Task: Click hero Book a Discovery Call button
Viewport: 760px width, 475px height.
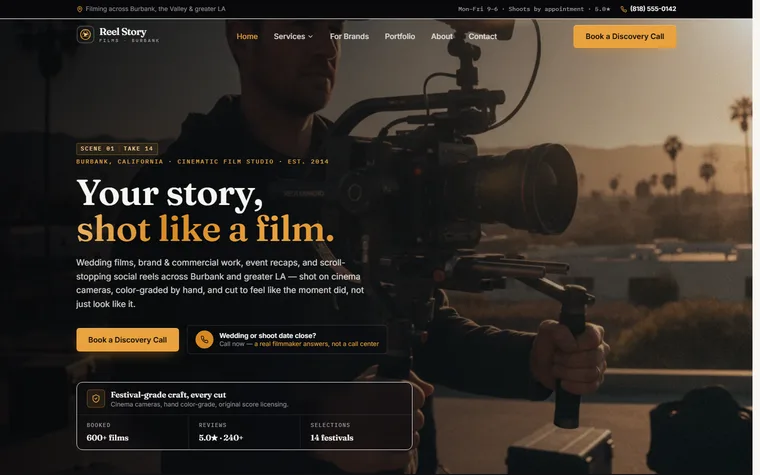Action: point(127,340)
